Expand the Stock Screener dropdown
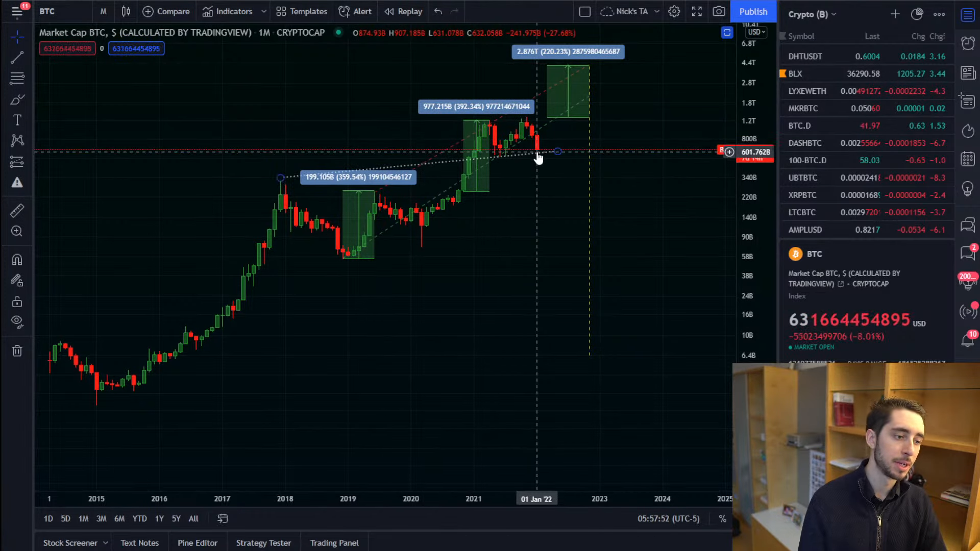 106,543
